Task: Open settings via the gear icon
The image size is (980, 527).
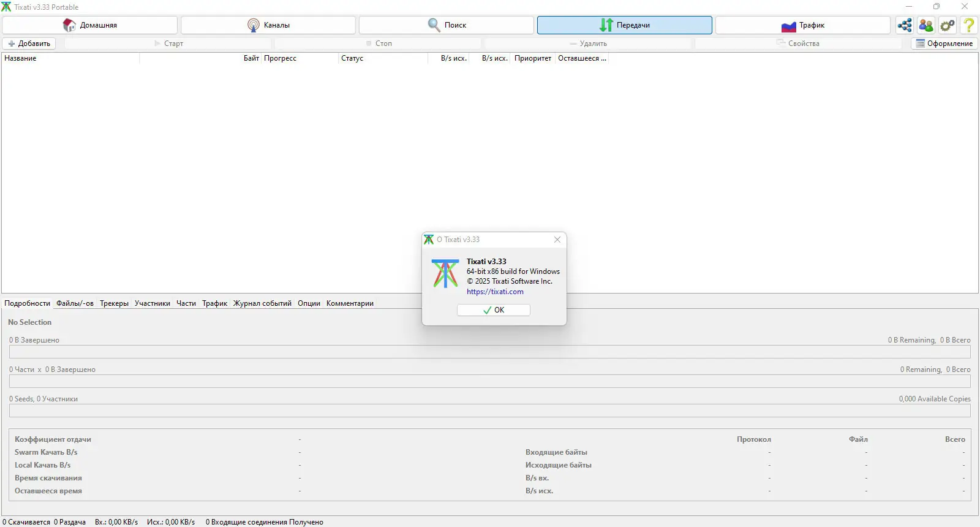Action: (948, 25)
